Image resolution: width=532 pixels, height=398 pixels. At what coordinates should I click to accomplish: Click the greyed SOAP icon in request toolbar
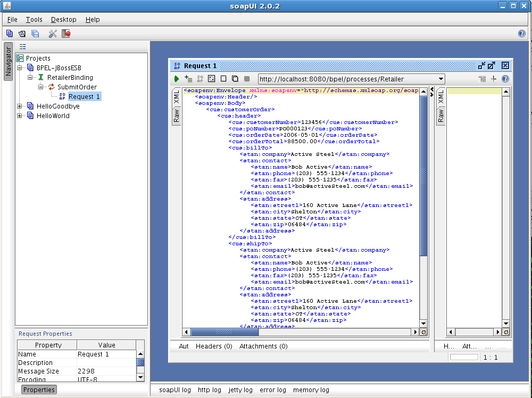pos(200,79)
